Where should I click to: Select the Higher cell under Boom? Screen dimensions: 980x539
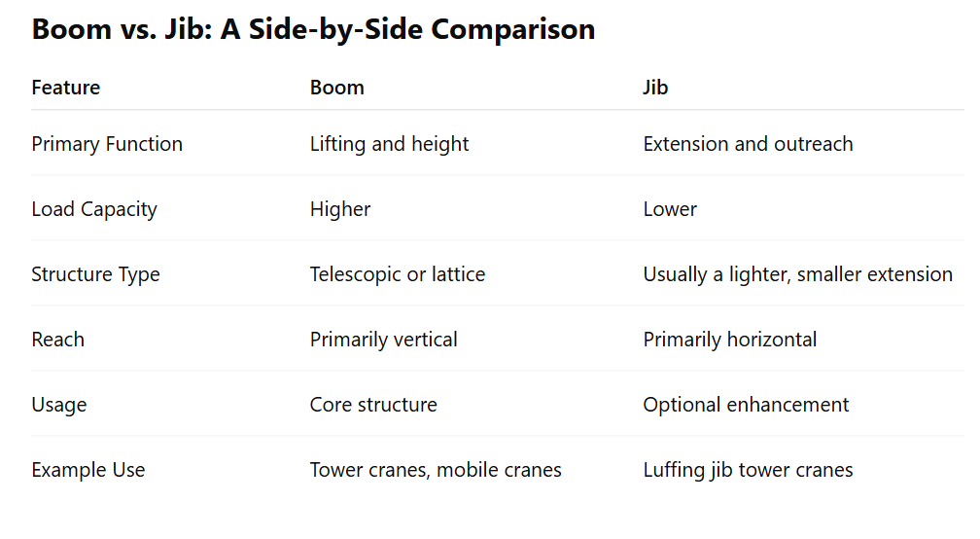[340, 209]
